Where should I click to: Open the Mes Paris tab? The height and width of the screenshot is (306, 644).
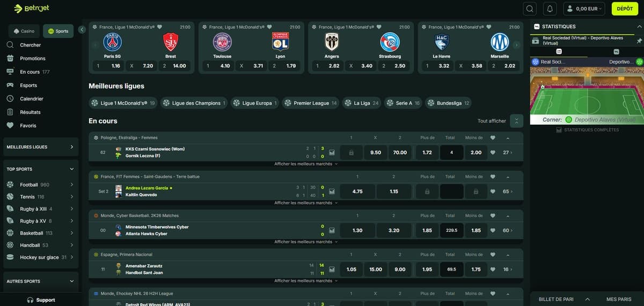point(619,299)
